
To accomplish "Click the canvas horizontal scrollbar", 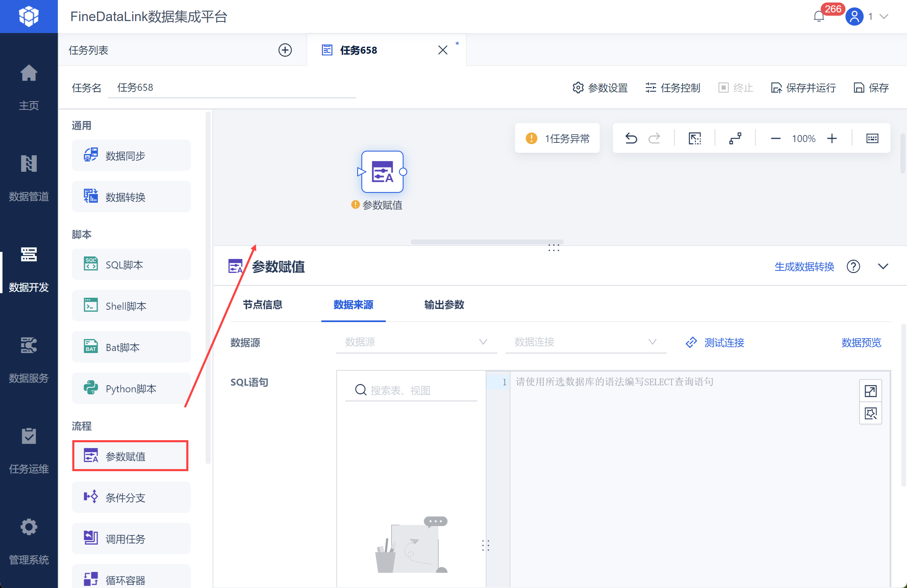I will click(487, 242).
